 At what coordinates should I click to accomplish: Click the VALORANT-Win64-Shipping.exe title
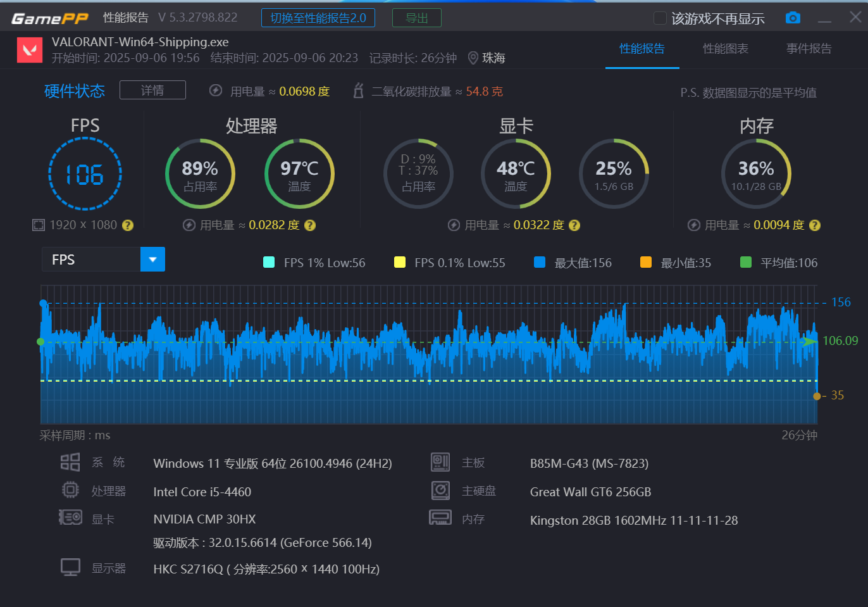(140, 42)
